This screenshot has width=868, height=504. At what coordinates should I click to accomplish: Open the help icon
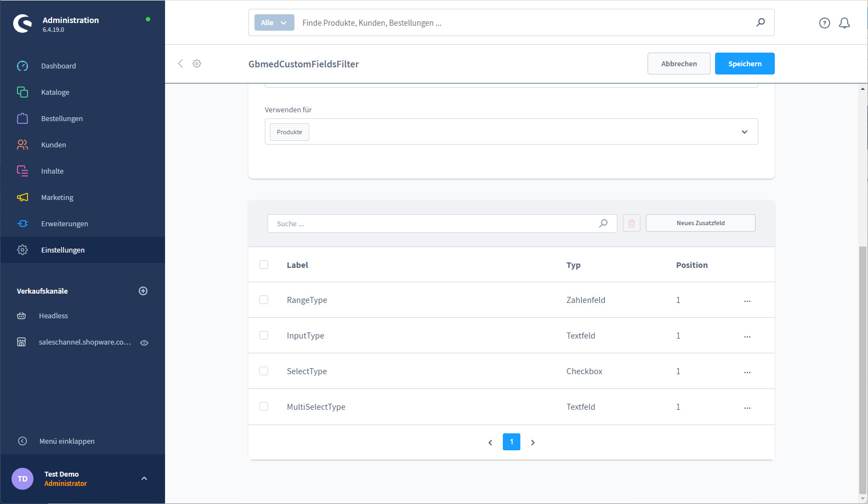[825, 23]
